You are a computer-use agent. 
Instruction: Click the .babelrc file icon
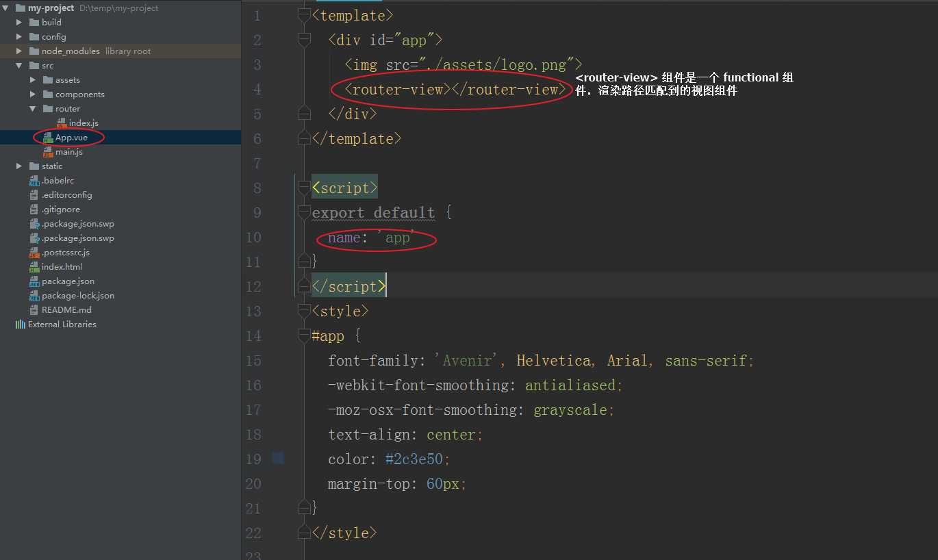pyautogui.click(x=34, y=181)
